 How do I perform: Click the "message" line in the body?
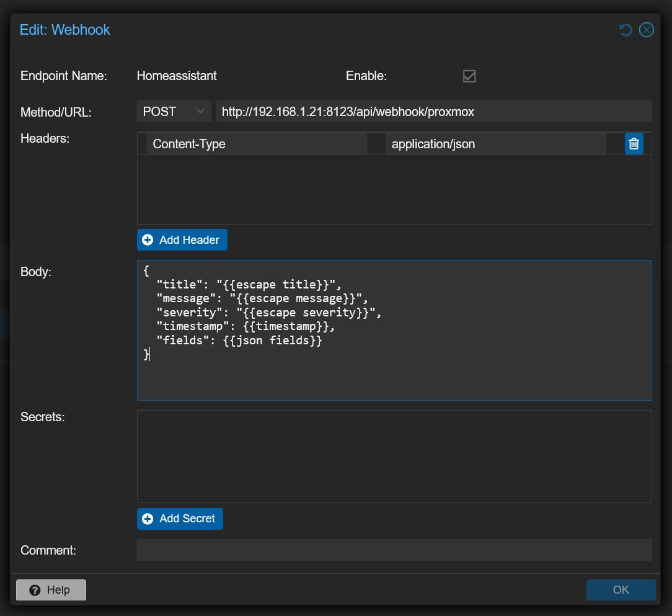262,298
